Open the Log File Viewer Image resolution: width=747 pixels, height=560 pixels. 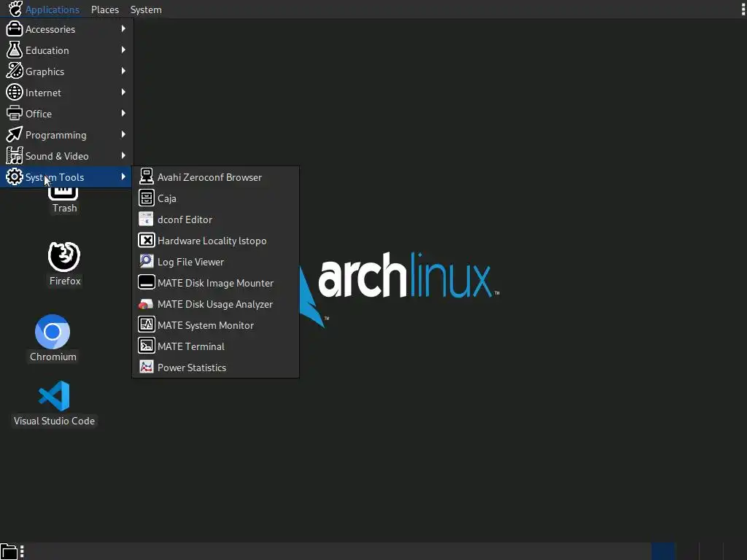tap(215, 262)
